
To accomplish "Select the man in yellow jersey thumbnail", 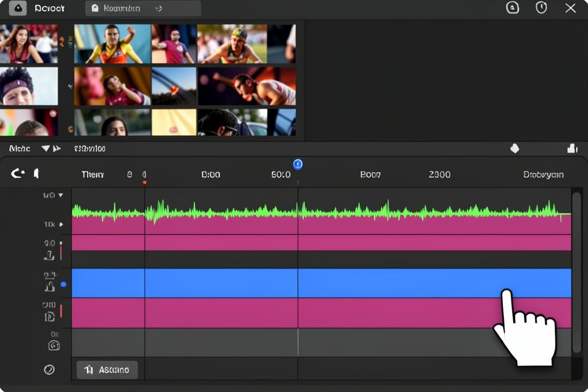I will [112, 44].
